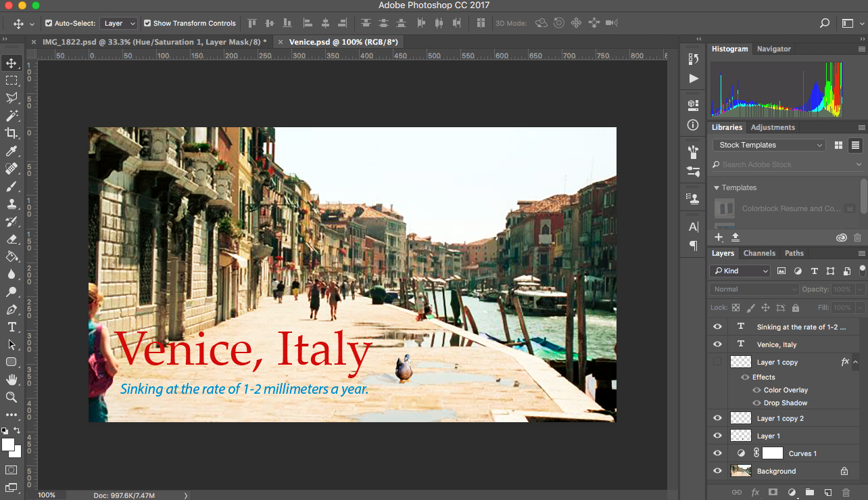
Task: Click the foreground color swatch
Action: (x=7, y=443)
